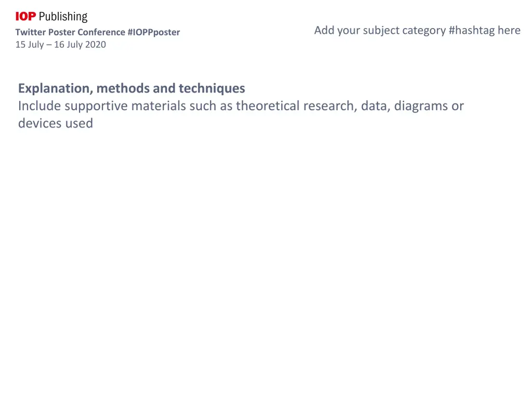Click the word #hashtag in the placeholder
The height and width of the screenshot is (399, 532).
pyautogui.click(x=472, y=31)
